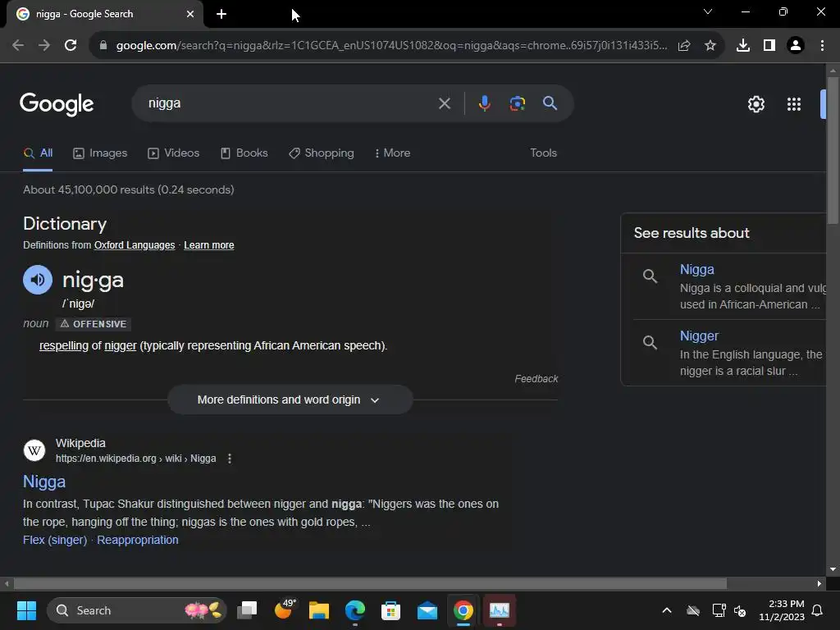Open Chrome downloads icon
Screen dimensions: 840x630
[742, 46]
